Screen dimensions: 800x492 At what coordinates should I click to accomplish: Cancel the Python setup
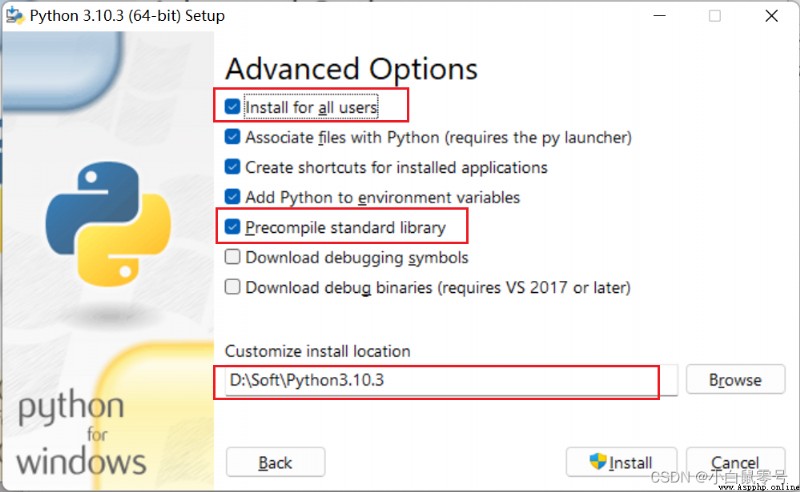tap(735, 462)
